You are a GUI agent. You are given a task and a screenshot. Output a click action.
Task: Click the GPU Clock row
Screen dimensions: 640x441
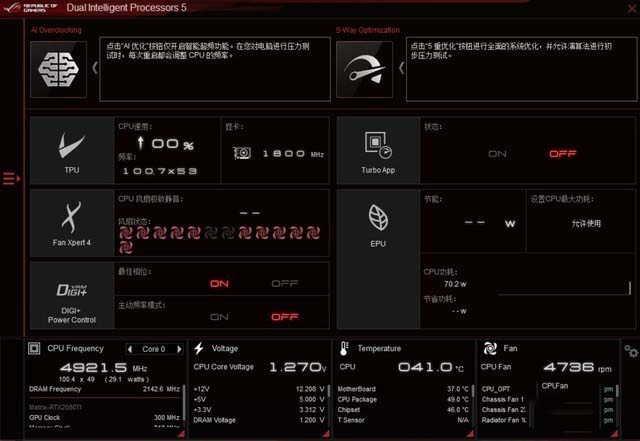pyautogui.click(x=104, y=417)
